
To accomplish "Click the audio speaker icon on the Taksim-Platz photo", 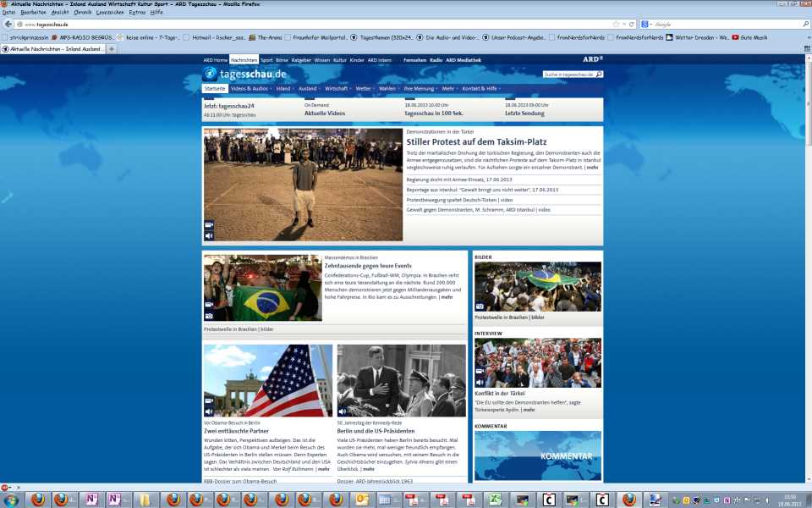I will pyautogui.click(x=209, y=236).
